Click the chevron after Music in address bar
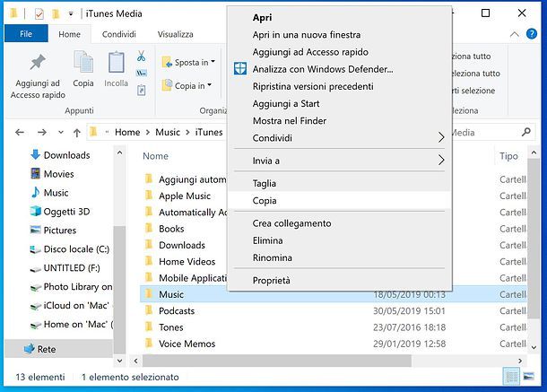Image resolution: width=547 pixels, height=392 pixels. coord(187,133)
